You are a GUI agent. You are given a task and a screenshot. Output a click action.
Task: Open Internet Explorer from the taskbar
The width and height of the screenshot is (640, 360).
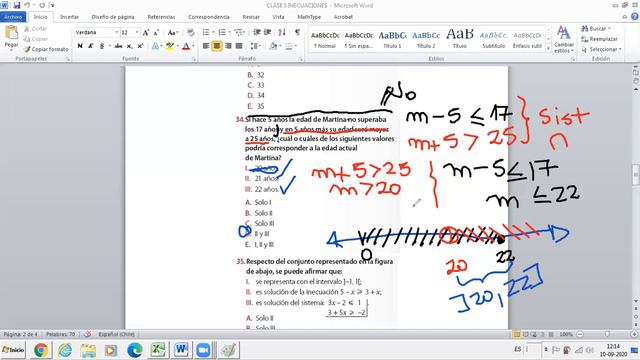[64, 350]
